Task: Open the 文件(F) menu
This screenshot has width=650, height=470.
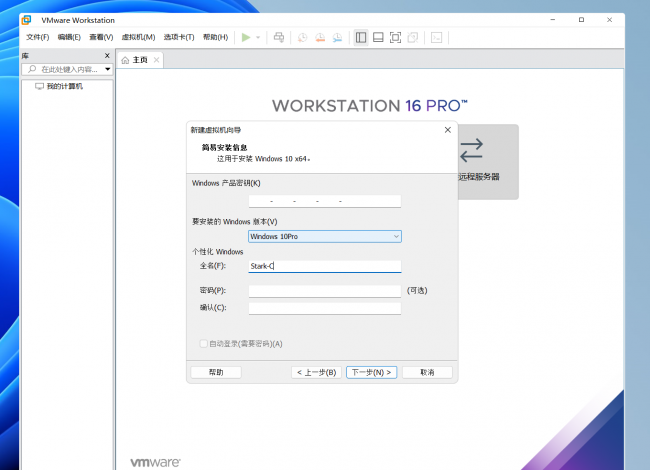Action: tap(38, 37)
